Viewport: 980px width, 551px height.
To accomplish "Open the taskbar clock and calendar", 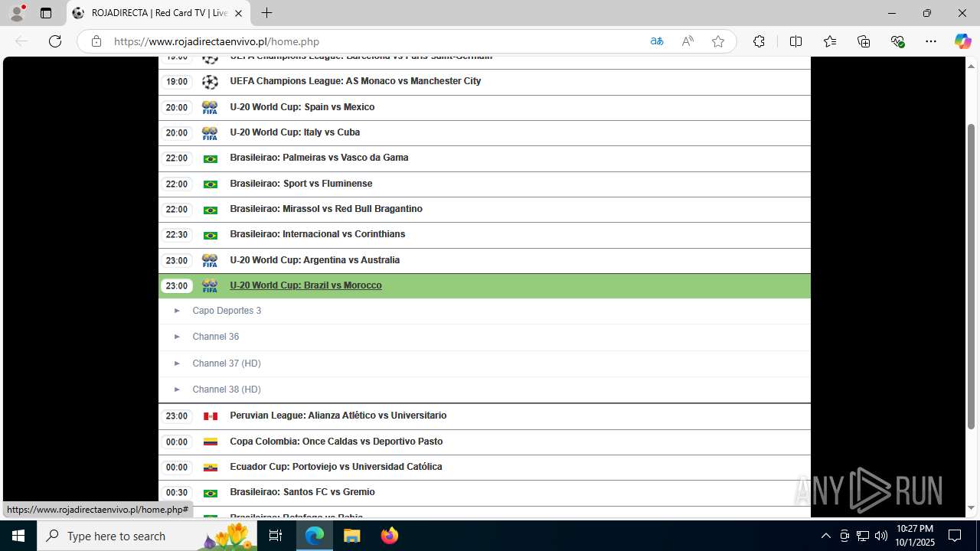I will [915, 536].
